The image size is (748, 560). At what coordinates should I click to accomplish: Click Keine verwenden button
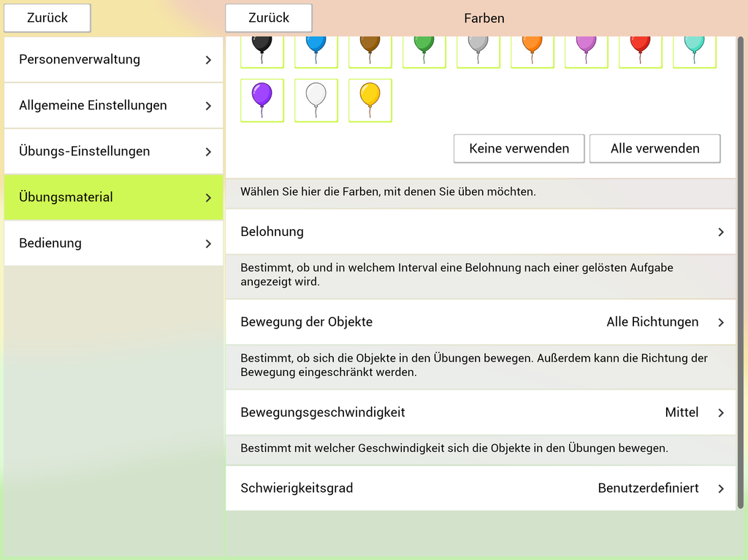(519, 149)
